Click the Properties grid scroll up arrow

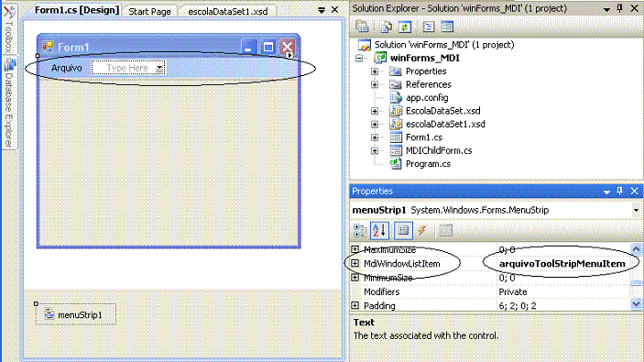click(636, 249)
